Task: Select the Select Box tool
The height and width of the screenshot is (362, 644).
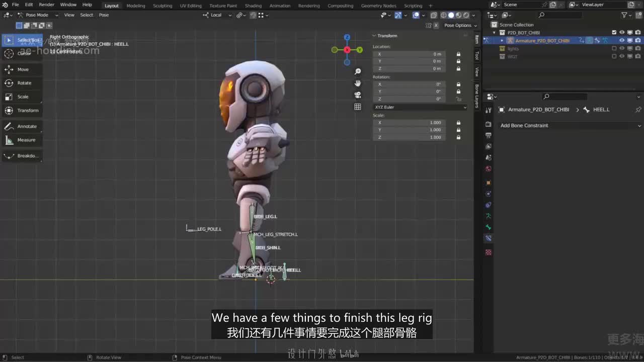Action: (22, 40)
